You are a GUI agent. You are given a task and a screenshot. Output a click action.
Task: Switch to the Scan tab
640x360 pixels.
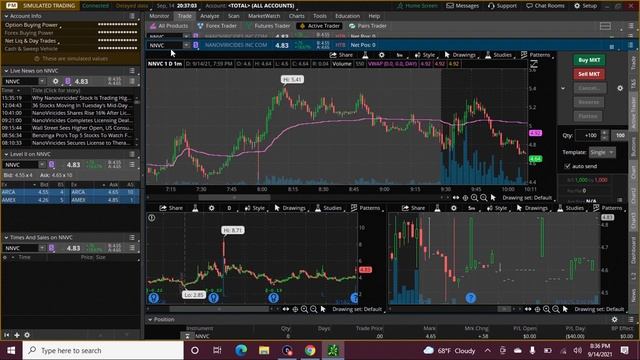233,16
